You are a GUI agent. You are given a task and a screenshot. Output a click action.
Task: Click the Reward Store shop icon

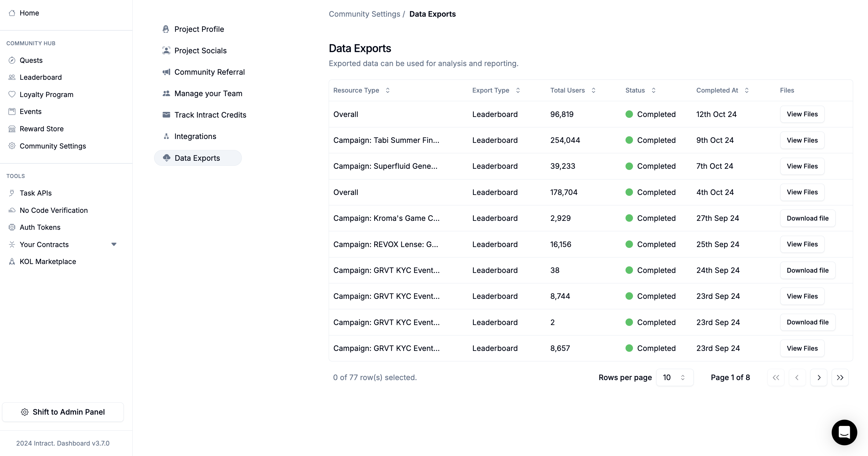click(12, 129)
